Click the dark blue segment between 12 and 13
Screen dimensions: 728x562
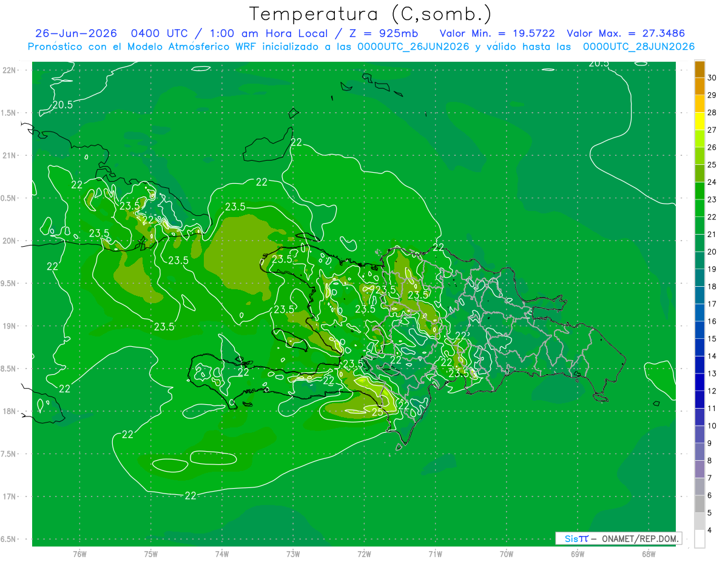(699, 382)
